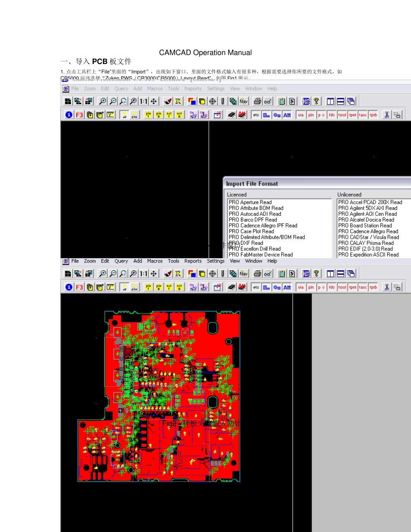Select 'PRO Accel PCAD 200X Read' in Unlicensed list
Viewport: 411px width, 532px height.
click(370, 202)
